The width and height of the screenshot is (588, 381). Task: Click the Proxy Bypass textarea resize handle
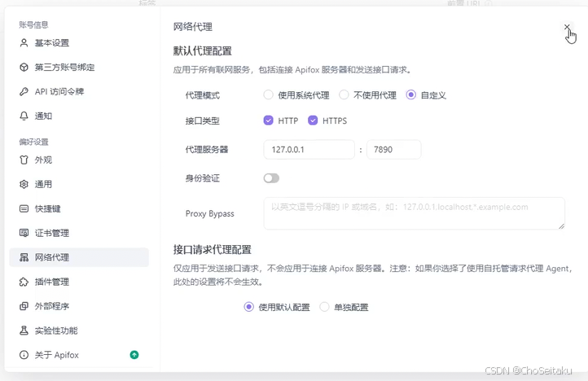[x=561, y=226]
